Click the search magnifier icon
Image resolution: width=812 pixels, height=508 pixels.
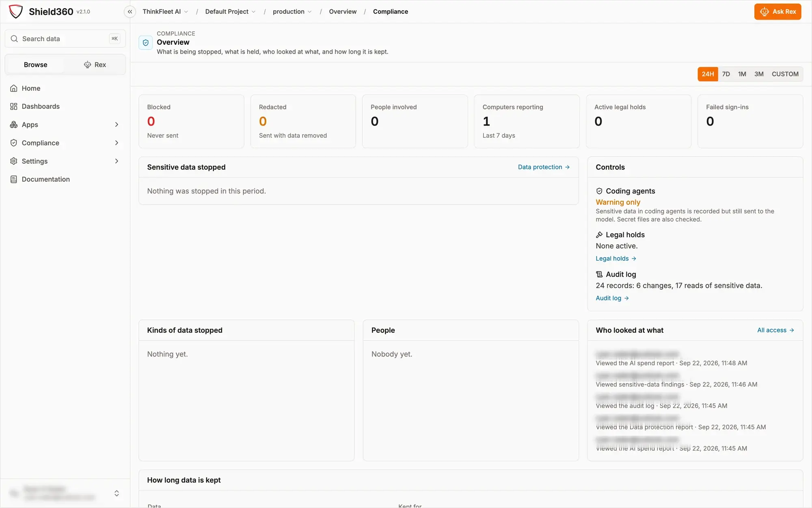tap(14, 39)
